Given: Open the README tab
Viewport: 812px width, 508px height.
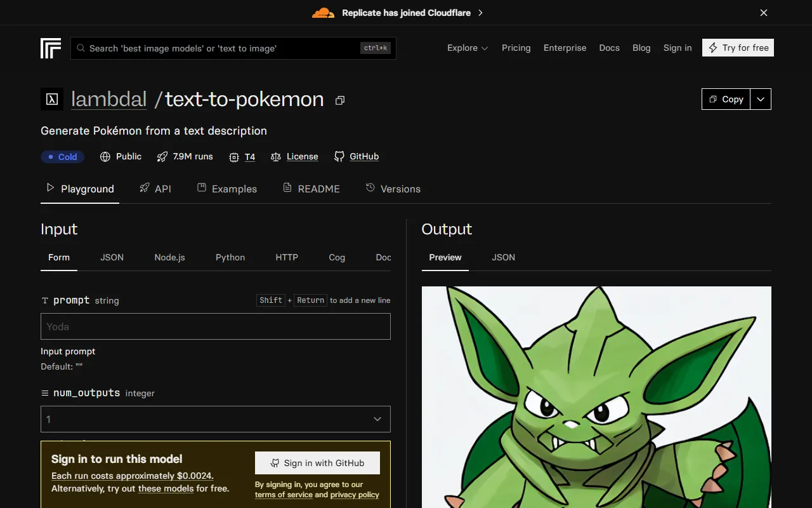Looking at the screenshot, I should click(x=311, y=189).
